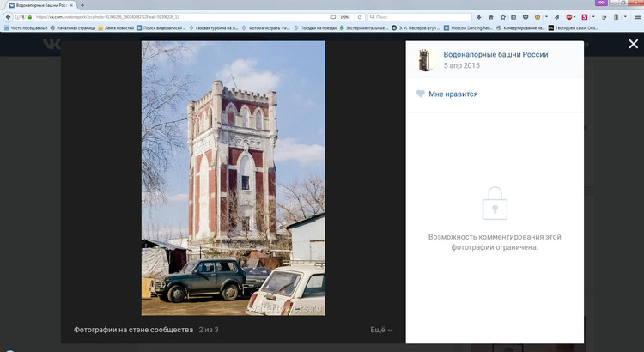The width and height of the screenshot is (644, 352).
Task: Open bookmark Часто посещаемые
Action: [x=26, y=28]
